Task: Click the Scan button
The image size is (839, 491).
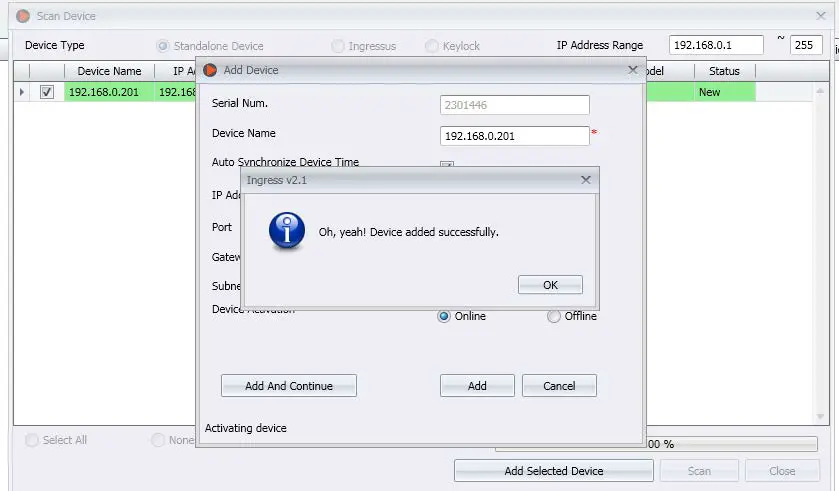Action: coord(699,471)
